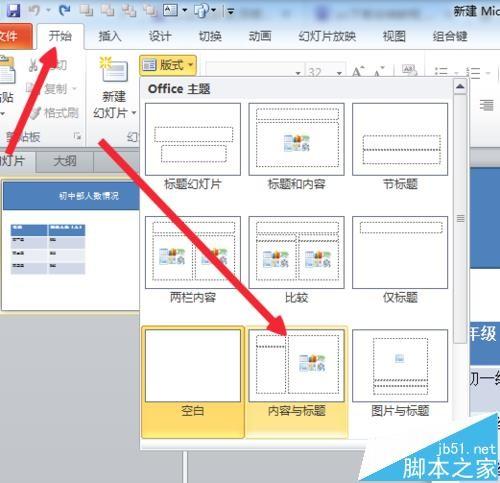Viewport: 500px width, 483px height.
Task: Click the Redo icon
Action: (65, 10)
